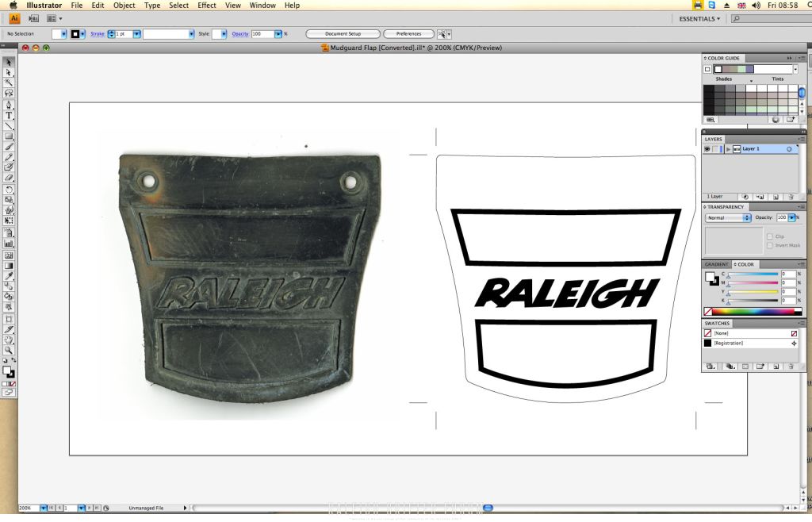Select the Artboard tool
The image size is (812, 522).
[x=8, y=320]
